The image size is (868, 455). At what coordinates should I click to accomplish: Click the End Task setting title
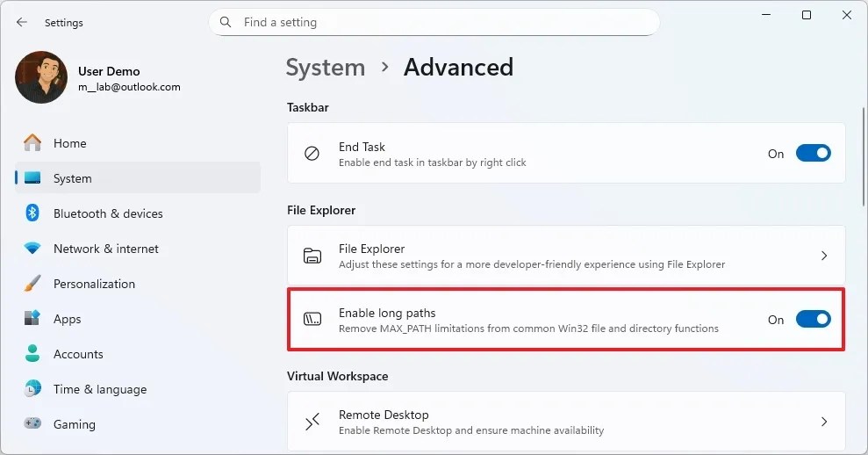tap(362, 147)
